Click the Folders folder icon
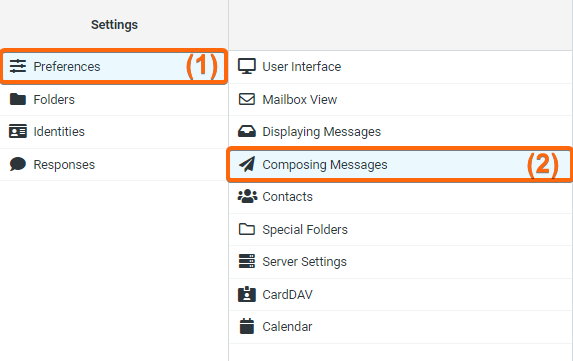This screenshot has height=361, width=573. 18,99
